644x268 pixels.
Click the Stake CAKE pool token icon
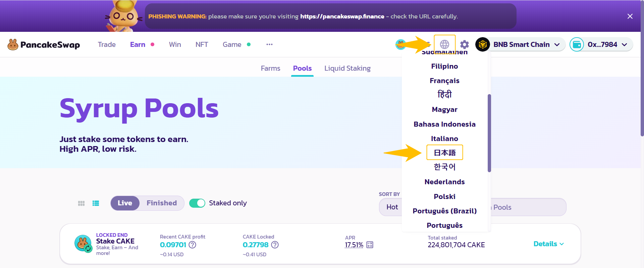pyautogui.click(x=83, y=244)
